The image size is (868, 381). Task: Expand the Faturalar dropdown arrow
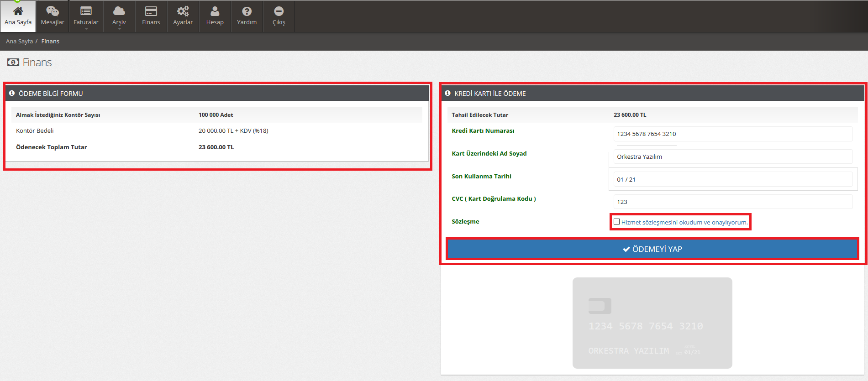(x=86, y=29)
